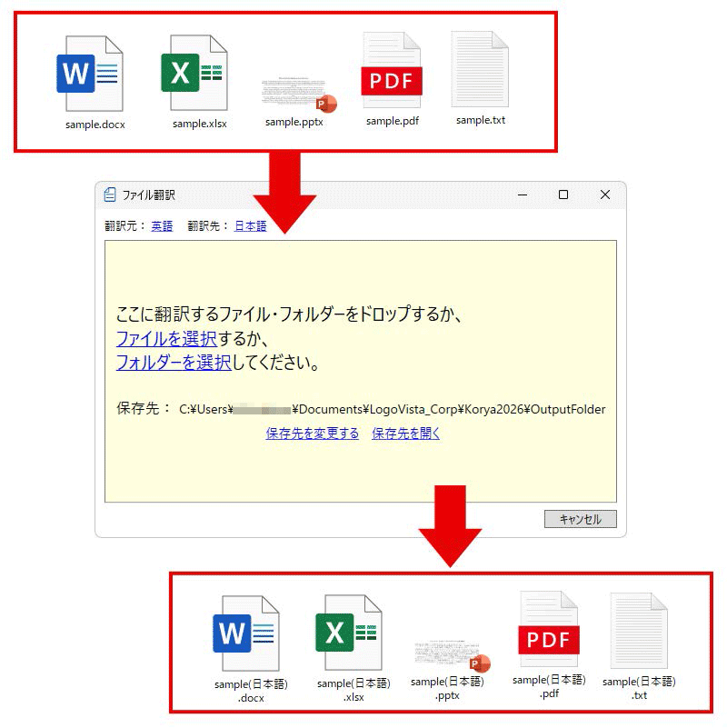727x728 pixels.
Task: Click the translated sample(日本語).pptx PowerPoint thumbnail
Action: tap(451, 651)
